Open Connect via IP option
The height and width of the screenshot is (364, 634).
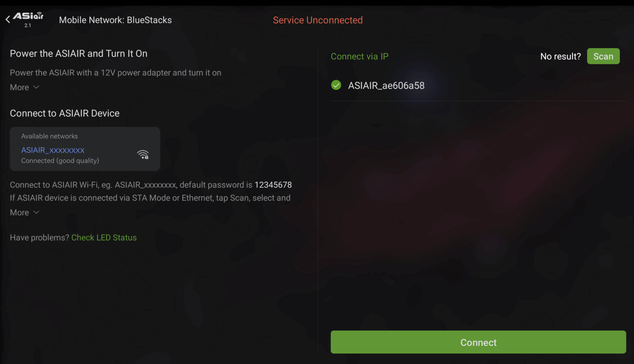[359, 56]
